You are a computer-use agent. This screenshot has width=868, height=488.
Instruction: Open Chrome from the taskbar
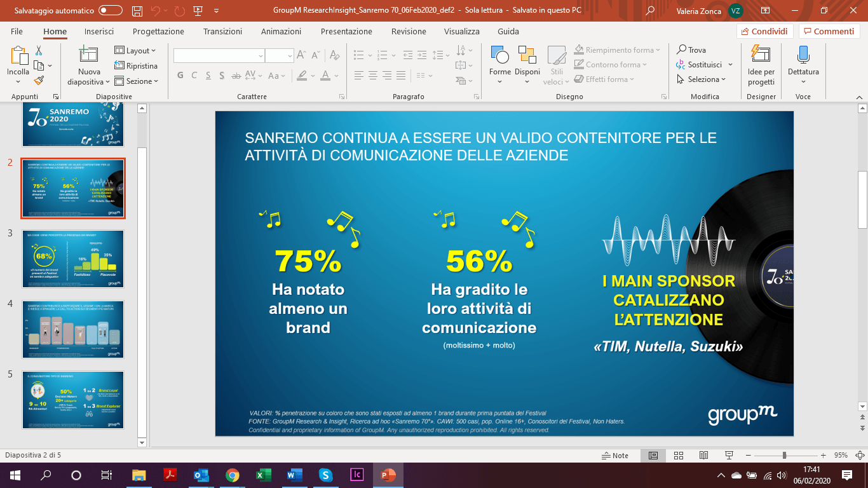(x=232, y=475)
